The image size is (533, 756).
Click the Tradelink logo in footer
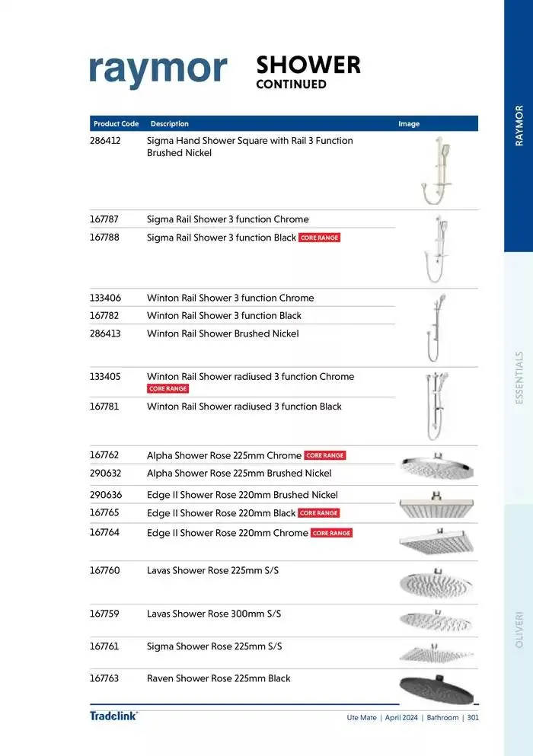point(113,716)
